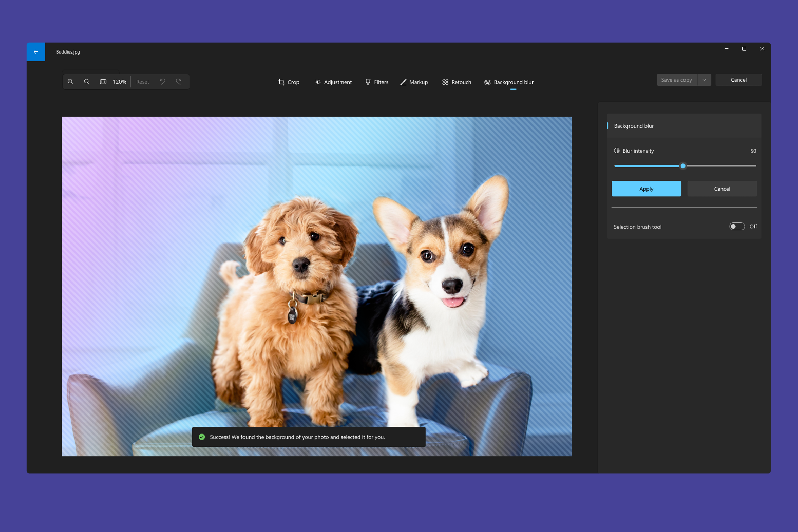This screenshot has height=532, width=798.
Task: Click the Blur intensity slider handle
Action: pos(683,166)
